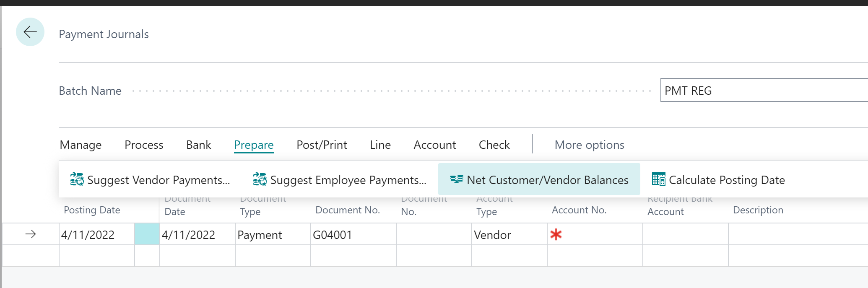Click the Batch Name label
The width and height of the screenshot is (868, 288).
click(90, 91)
